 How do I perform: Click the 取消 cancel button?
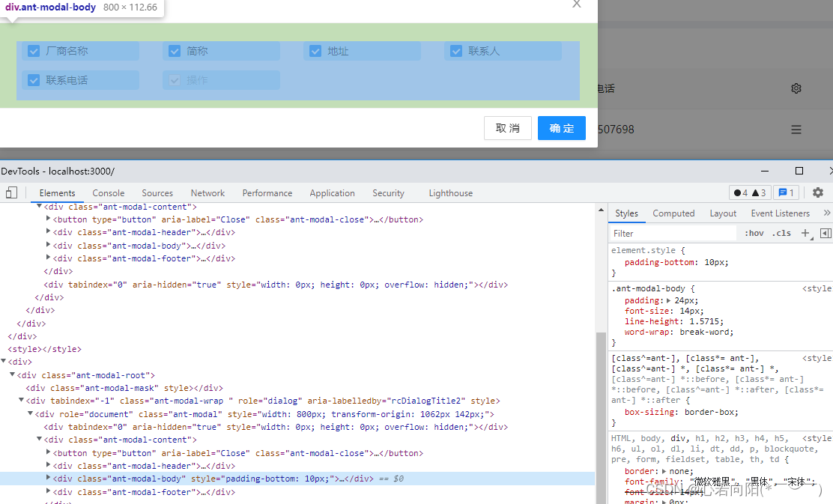coord(508,128)
